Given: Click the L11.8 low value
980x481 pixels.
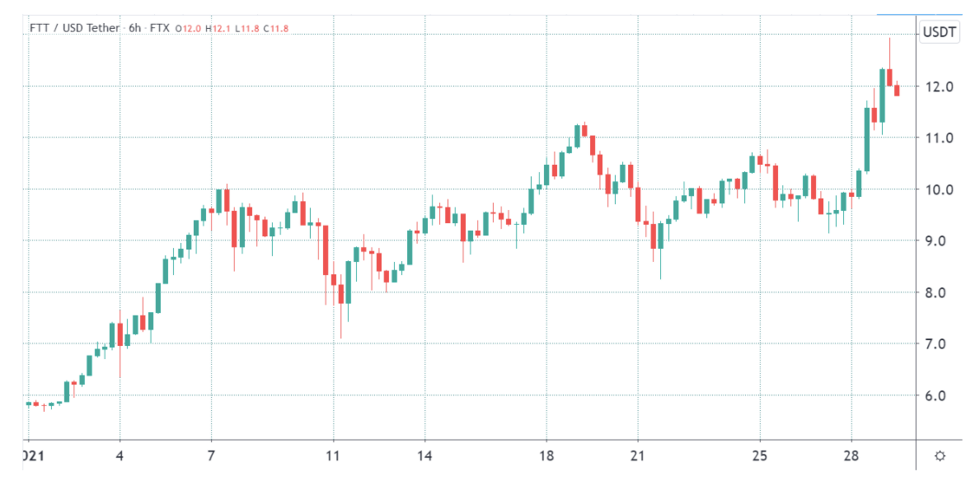Looking at the screenshot, I should click(246, 28).
